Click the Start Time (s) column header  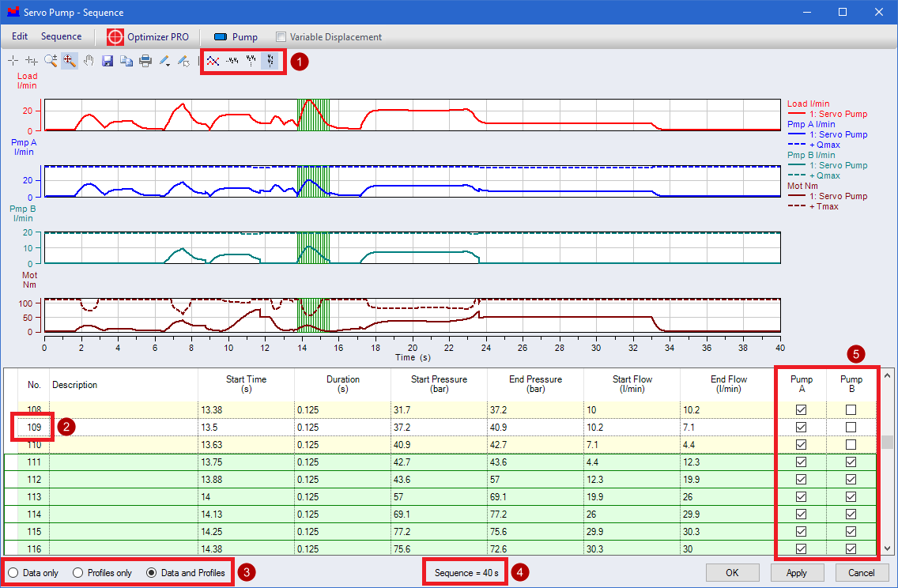click(247, 384)
